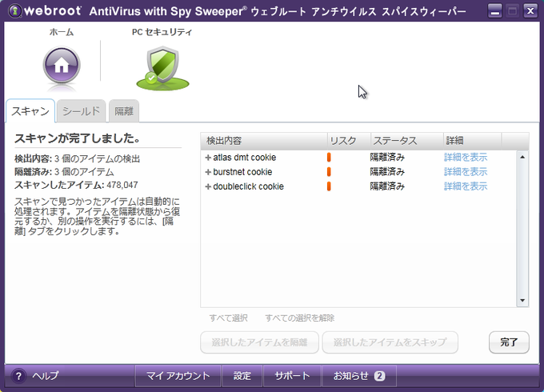Click 隔離済み status of doubleclick cookie
Image resolution: width=544 pixels, height=392 pixels.
coord(387,186)
